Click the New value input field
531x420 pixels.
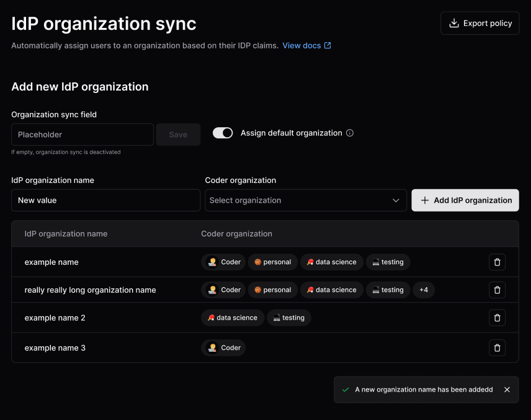click(x=105, y=200)
